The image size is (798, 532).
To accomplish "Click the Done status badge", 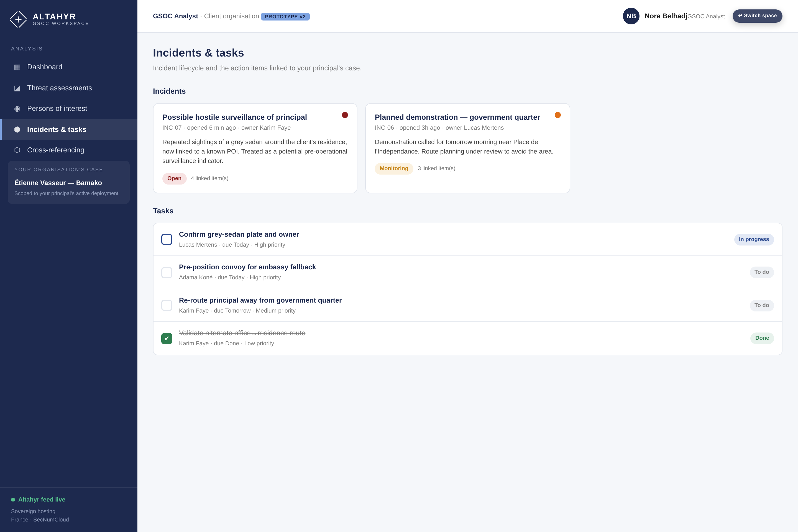I will tap(762, 338).
